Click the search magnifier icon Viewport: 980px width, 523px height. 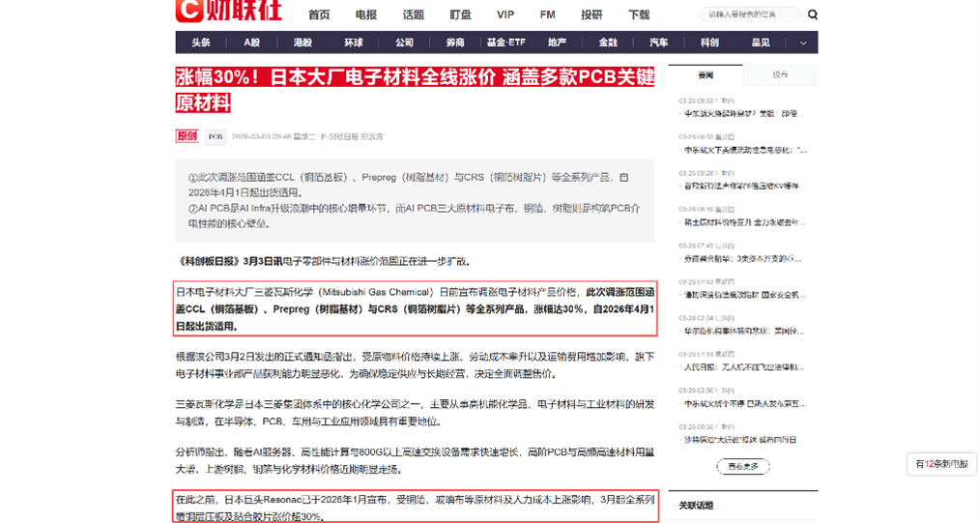813,15
